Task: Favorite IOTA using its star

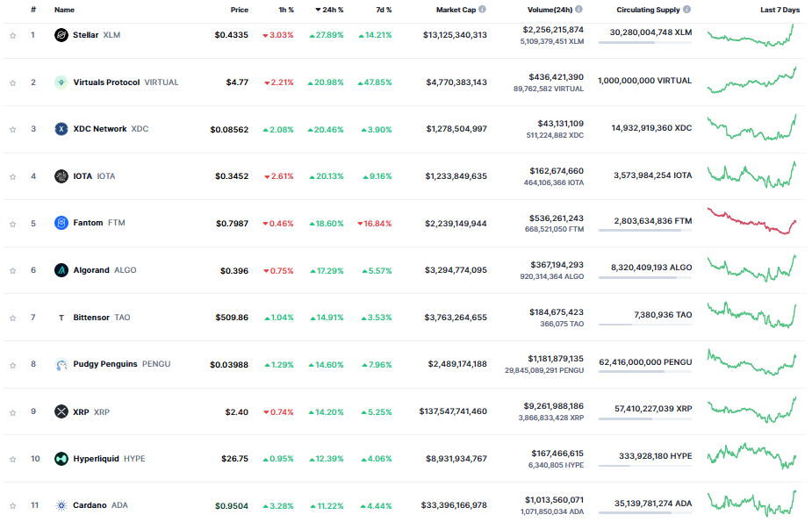Action: 13,177
